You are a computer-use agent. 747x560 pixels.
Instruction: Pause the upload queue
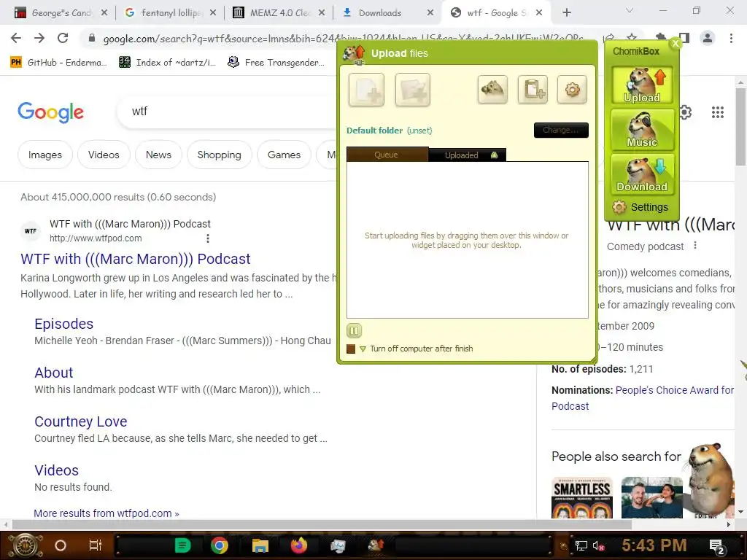tap(354, 330)
